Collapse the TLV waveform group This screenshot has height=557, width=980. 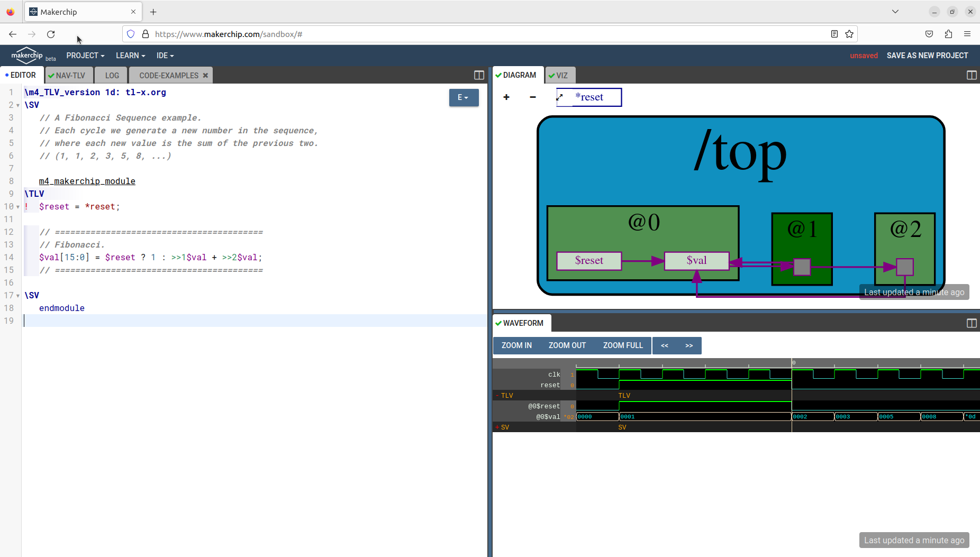pyautogui.click(x=497, y=396)
